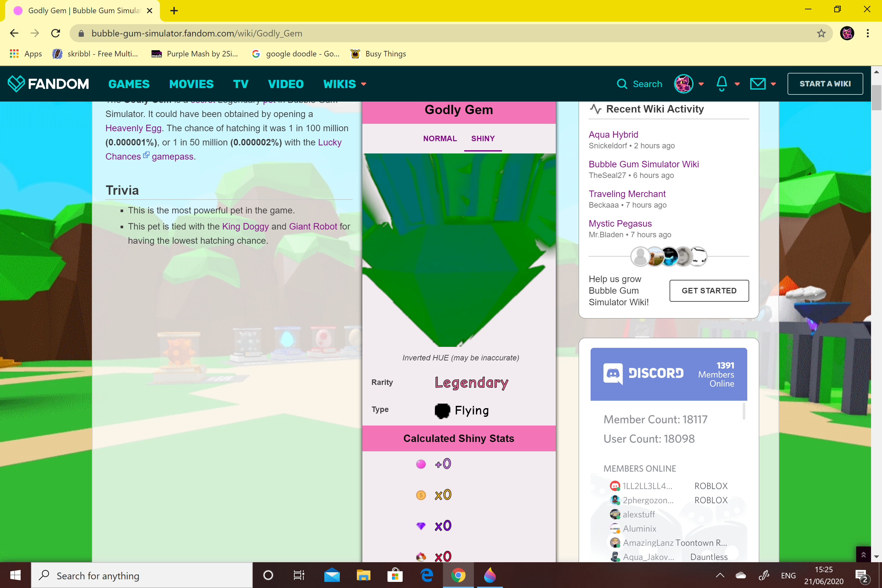Open system tray hidden icons chevron
This screenshot has width=882, height=588.
[720, 575]
